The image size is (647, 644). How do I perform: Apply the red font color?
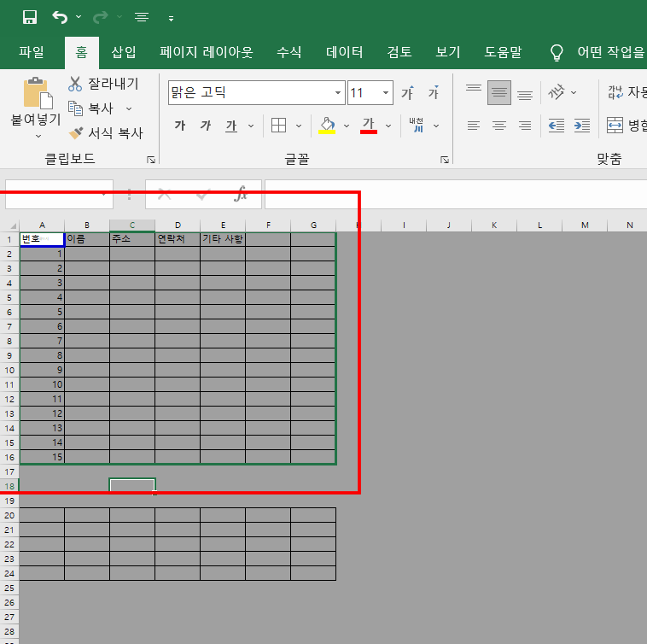369,126
